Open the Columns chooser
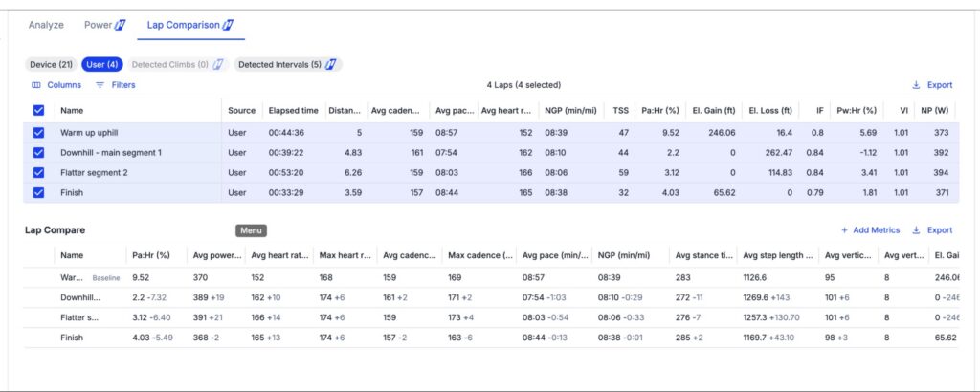980x392 pixels. click(56, 85)
